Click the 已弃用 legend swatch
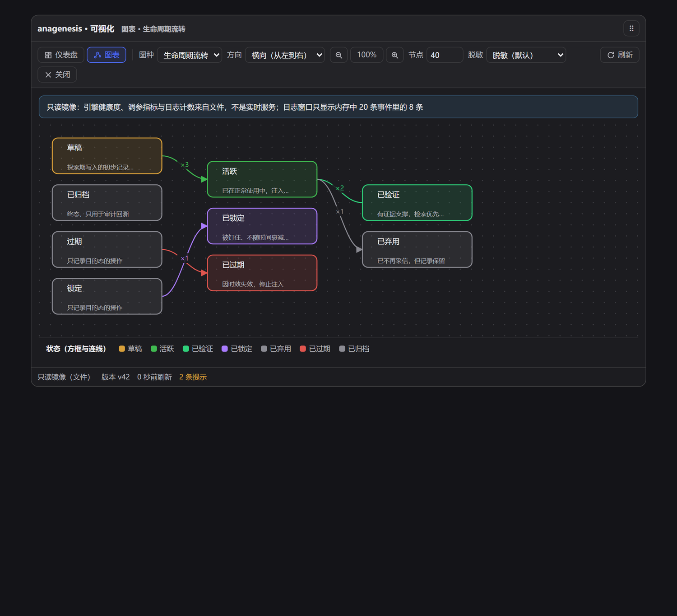Viewport: 677px width, 616px height. pyautogui.click(x=264, y=349)
